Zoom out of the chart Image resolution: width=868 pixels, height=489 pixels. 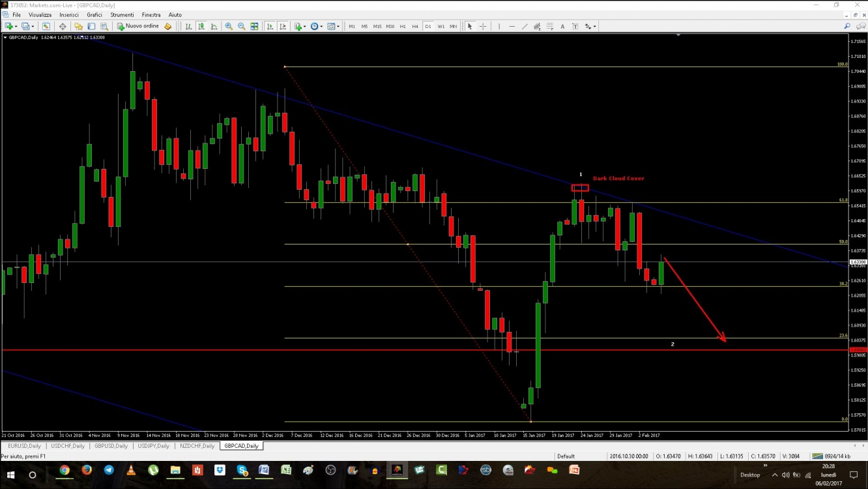click(242, 26)
